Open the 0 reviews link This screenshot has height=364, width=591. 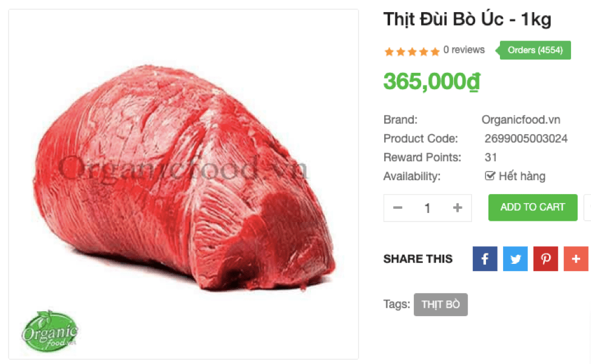464,50
